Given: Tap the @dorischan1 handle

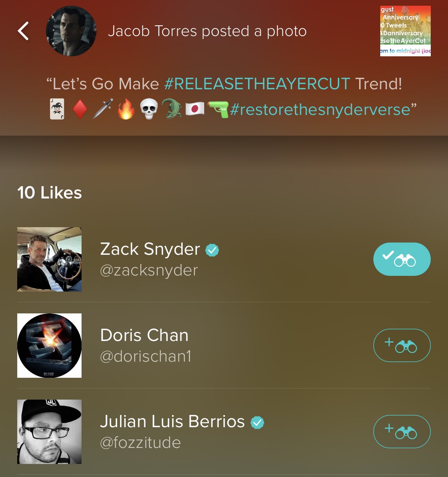Looking at the screenshot, I should coord(146,357).
